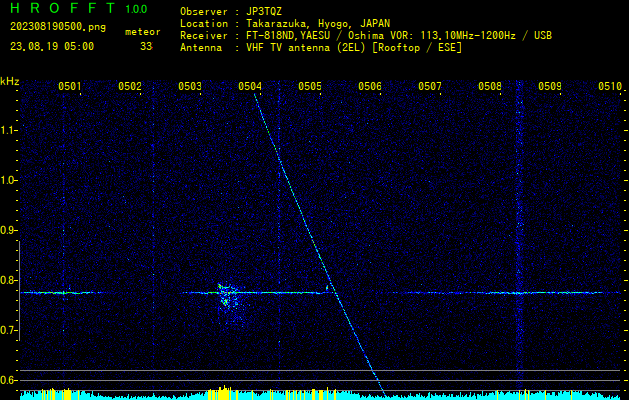Click the 0509 time marker
Image resolution: width=629 pixels, height=400 pixels.
click(550, 87)
